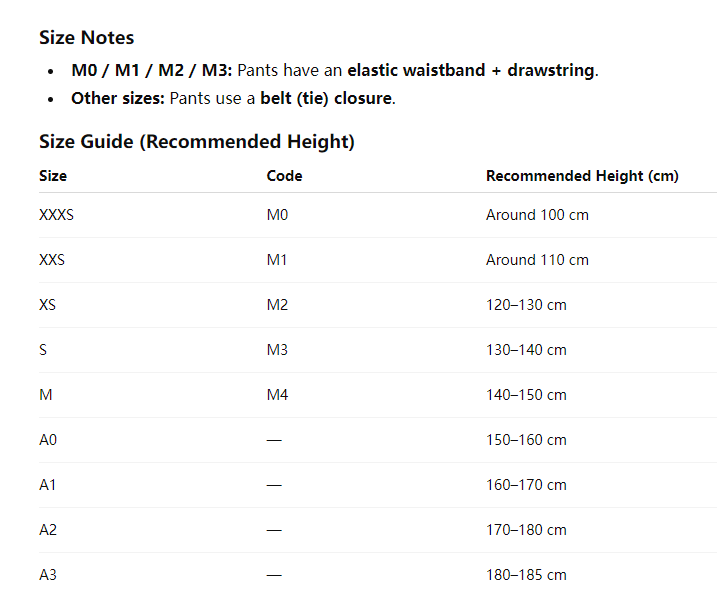Click the XS size cell
Viewport: 717px width, 604px height.
(48, 305)
